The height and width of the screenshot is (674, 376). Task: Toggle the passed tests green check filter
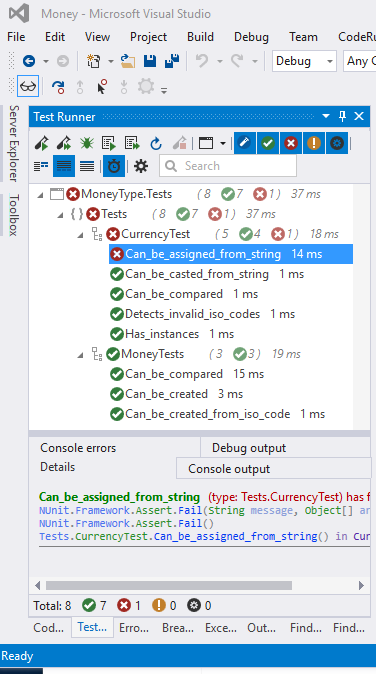point(268,143)
